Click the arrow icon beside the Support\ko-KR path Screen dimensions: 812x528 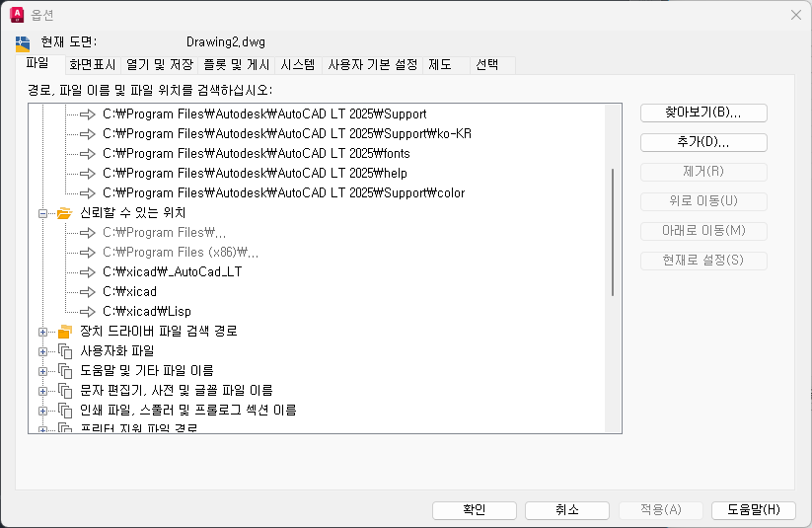point(88,134)
